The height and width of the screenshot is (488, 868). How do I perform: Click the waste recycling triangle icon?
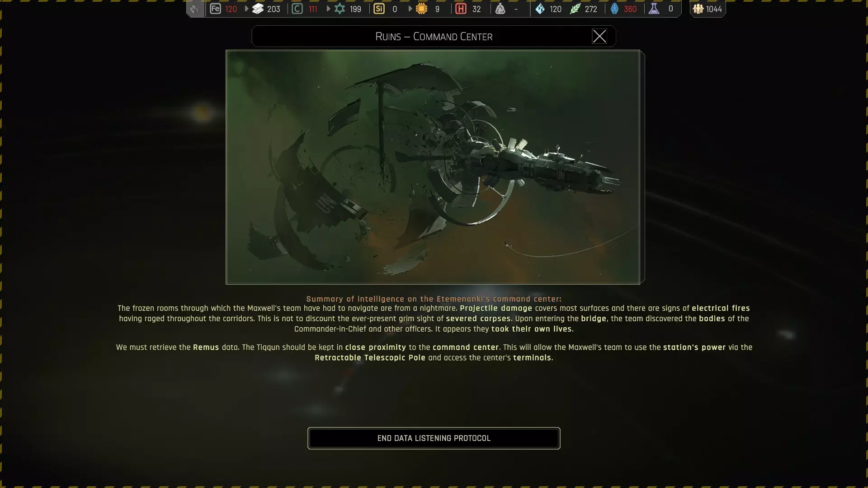[500, 9]
